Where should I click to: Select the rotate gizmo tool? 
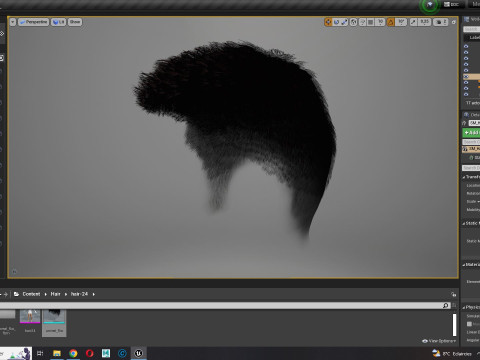(x=336, y=22)
